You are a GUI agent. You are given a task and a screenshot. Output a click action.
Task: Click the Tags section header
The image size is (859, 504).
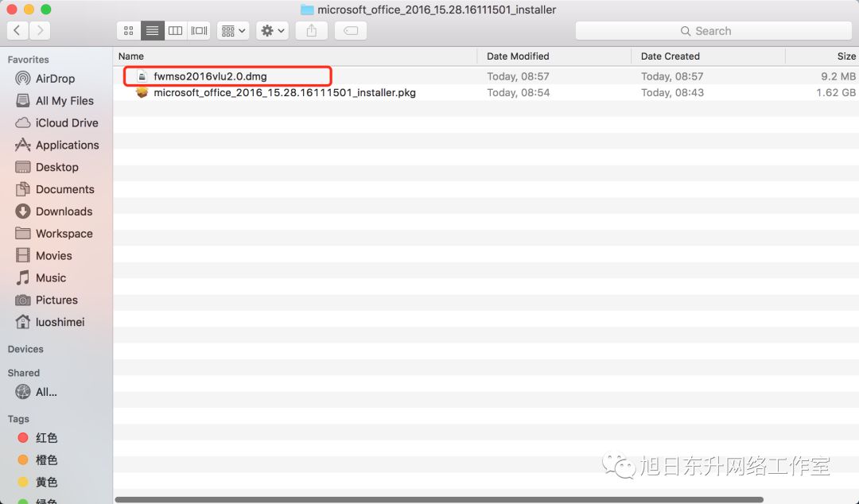pyautogui.click(x=18, y=419)
